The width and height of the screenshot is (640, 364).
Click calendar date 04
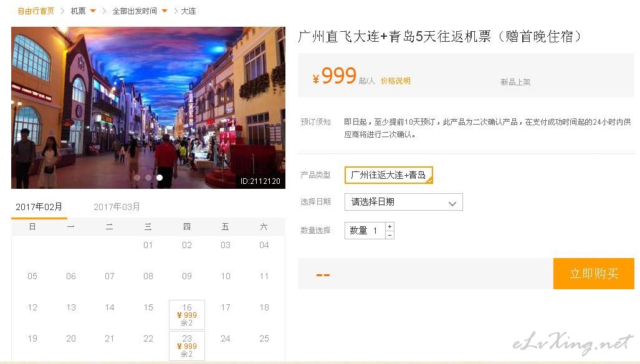264,245
